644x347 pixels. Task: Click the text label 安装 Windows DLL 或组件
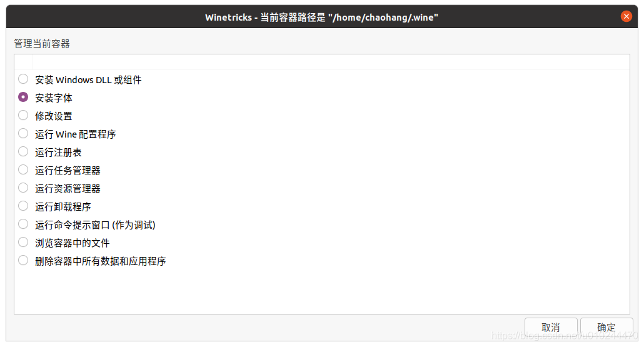[88, 79]
